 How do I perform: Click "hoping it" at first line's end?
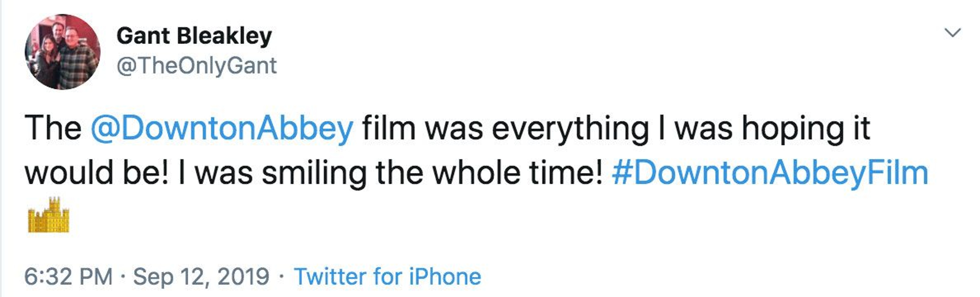(x=806, y=128)
